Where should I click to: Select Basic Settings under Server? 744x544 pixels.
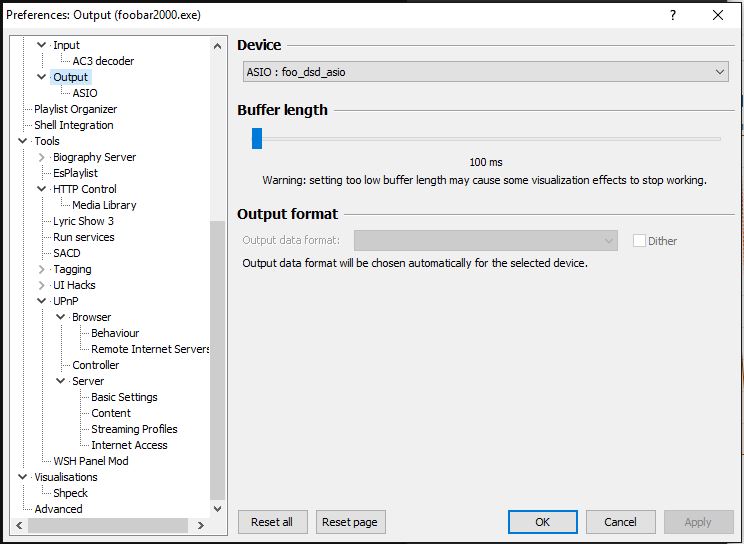coord(124,397)
